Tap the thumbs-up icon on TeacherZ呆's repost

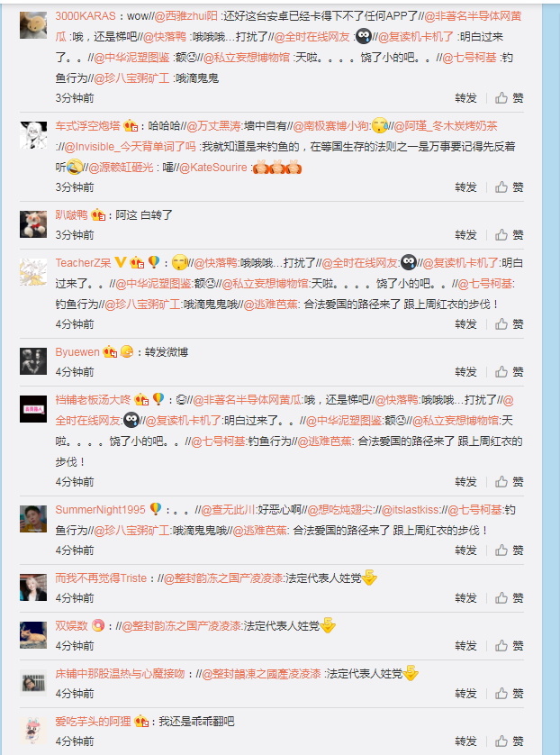point(510,324)
